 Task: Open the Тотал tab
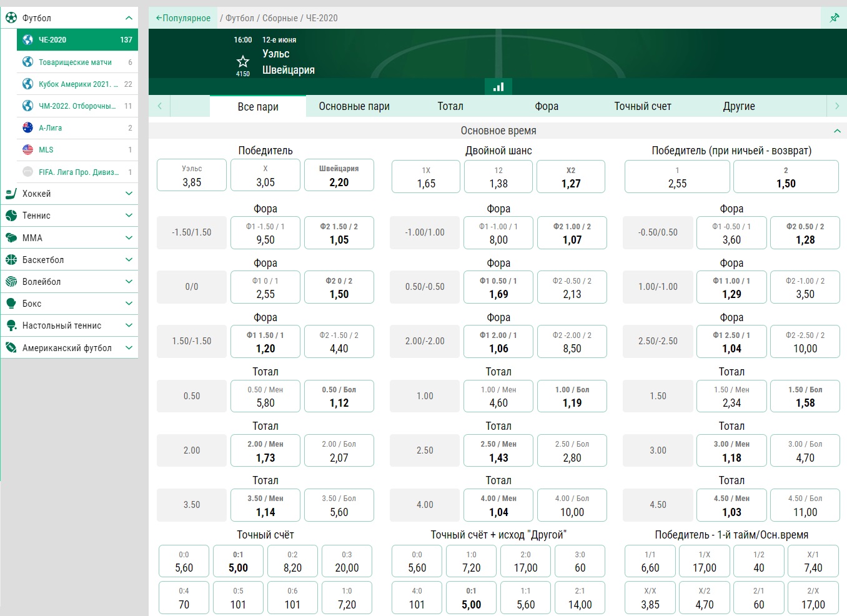tap(450, 106)
